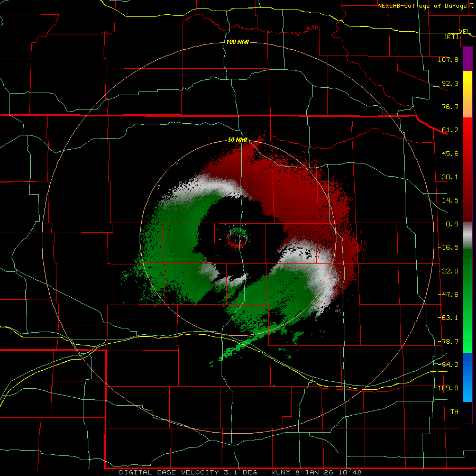Pick the gray-white segment of the color bar
The image size is (476, 476).
point(467,235)
